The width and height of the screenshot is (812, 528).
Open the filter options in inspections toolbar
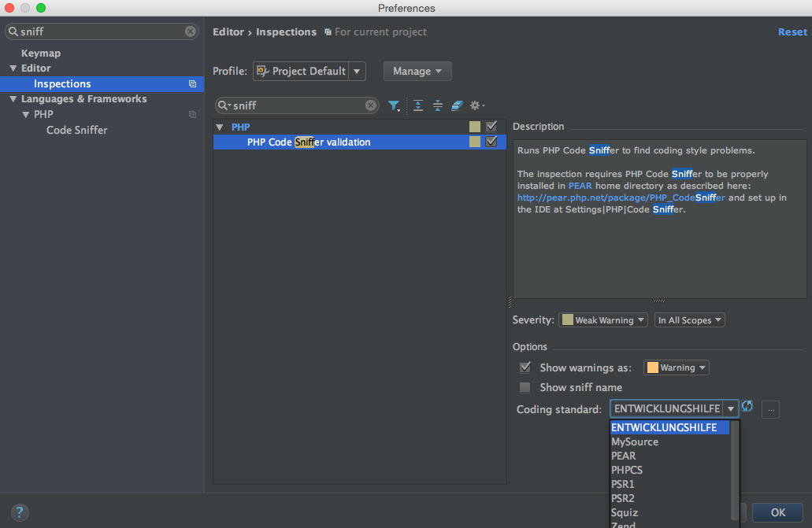[395, 105]
